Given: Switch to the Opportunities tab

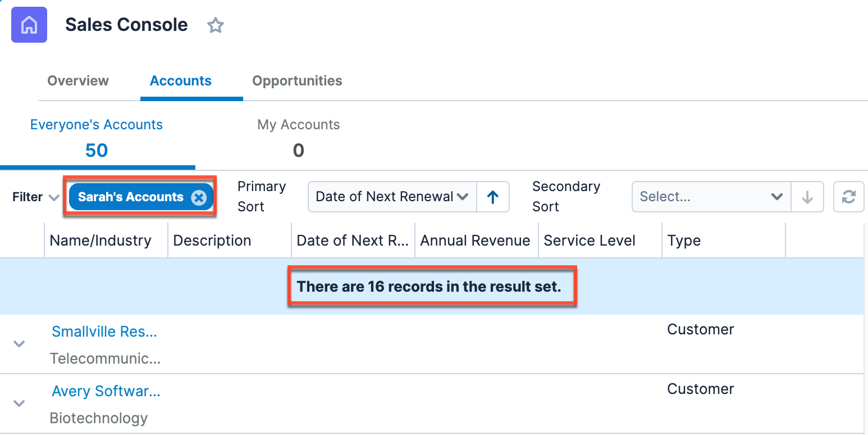Looking at the screenshot, I should pos(297,81).
